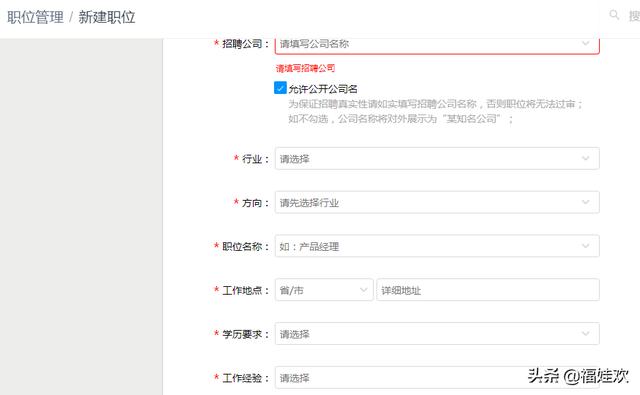Expand the 学历要求 dropdown arrow

click(585, 333)
